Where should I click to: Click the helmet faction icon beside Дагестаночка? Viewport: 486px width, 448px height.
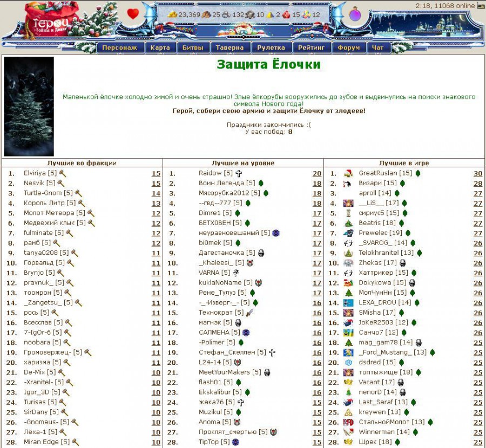tap(261, 253)
